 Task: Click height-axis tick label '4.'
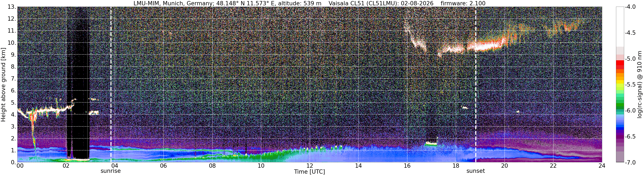click(x=13, y=115)
